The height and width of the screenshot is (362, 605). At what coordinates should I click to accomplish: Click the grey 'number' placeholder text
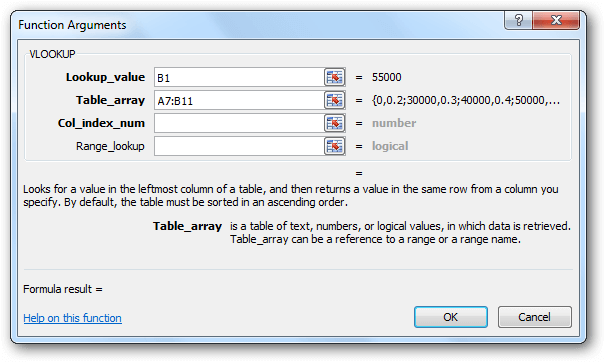click(x=394, y=123)
